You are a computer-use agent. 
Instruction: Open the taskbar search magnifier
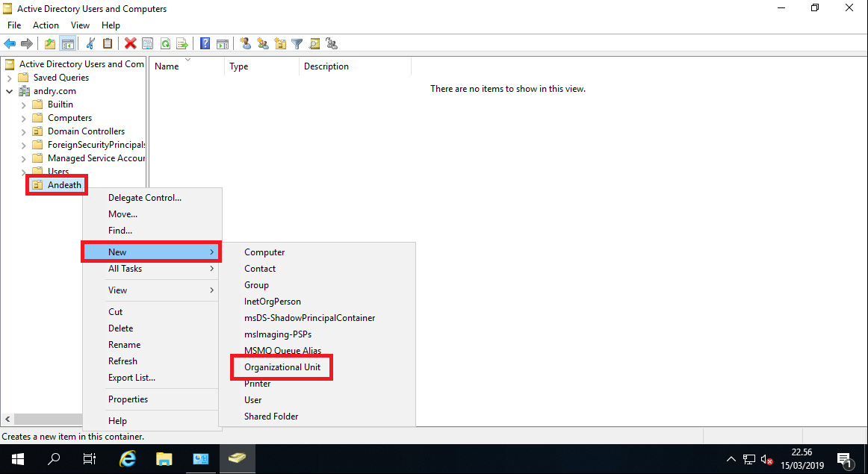54,459
